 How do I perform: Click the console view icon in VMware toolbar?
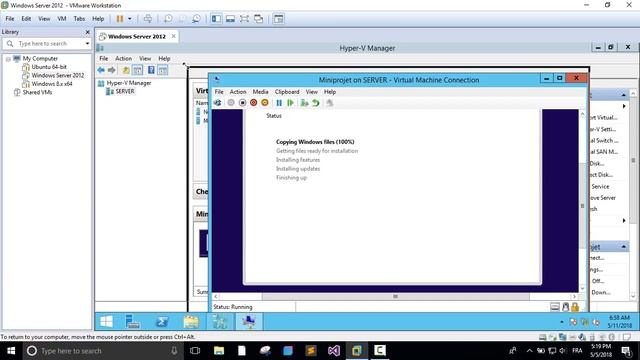click(x=279, y=19)
